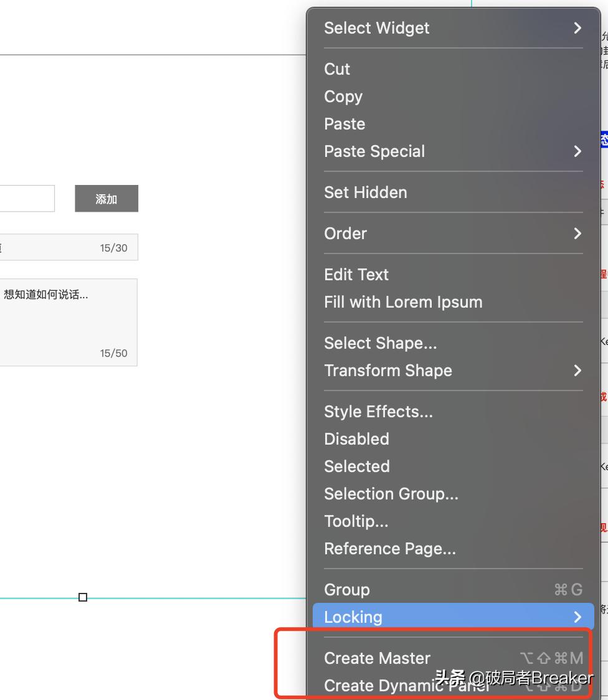This screenshot has width=608, height=700.
Task: Enable Set Hidden on the widget
Action: point(366,192)
